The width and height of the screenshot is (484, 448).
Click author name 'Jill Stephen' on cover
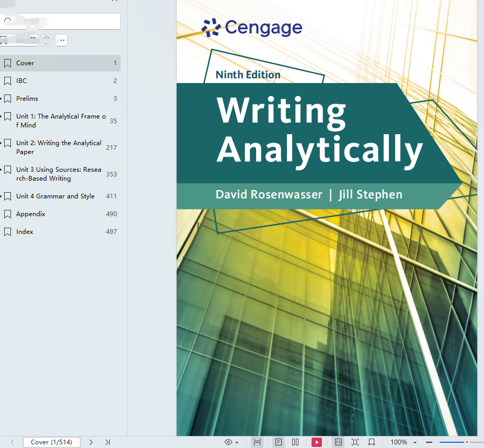tap(371, 195)
